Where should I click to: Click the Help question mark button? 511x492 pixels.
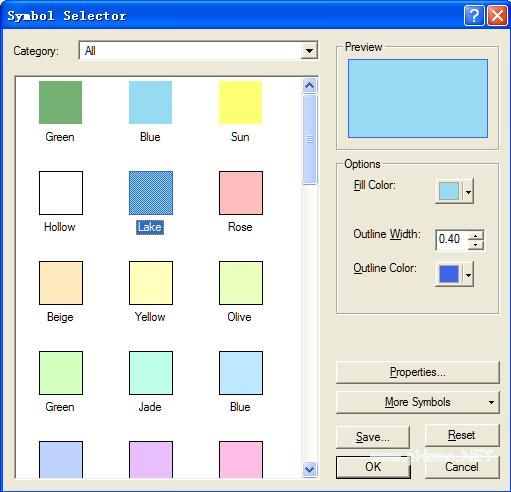474,15
